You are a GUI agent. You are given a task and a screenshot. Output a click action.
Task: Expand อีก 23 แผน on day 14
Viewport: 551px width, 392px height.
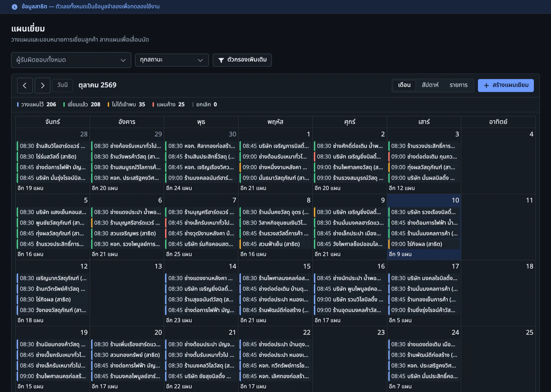pyautogui.click(x=179, y=320)
